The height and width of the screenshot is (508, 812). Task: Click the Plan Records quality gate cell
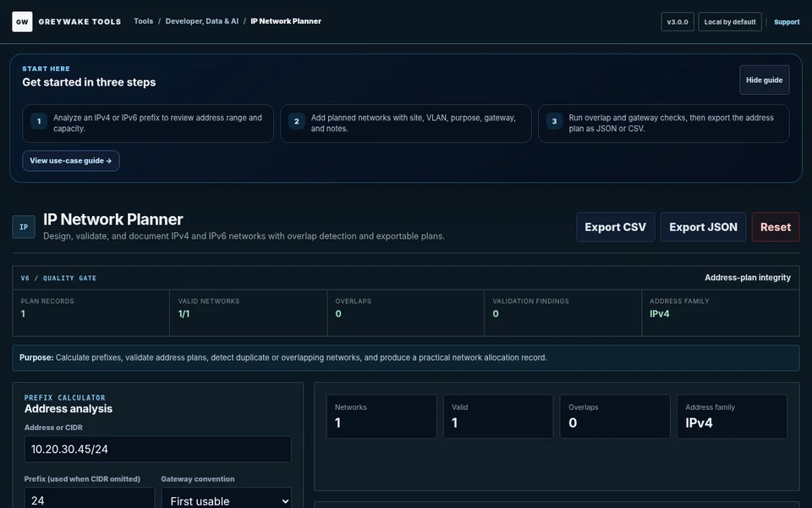(91, 312)
